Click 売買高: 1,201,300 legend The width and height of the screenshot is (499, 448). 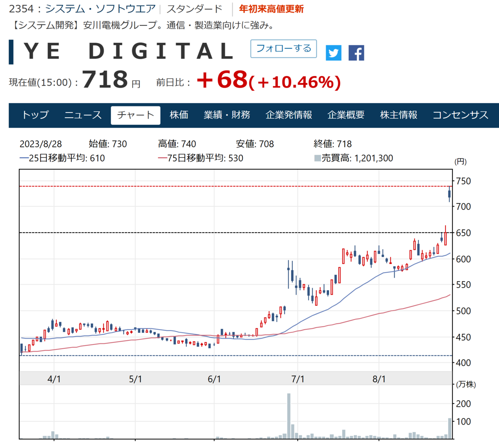[x=353, y=158]
